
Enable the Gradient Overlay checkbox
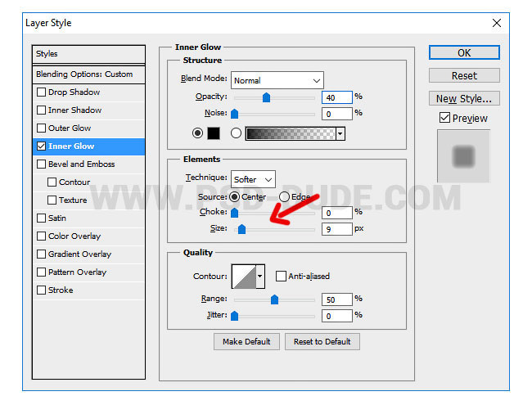click(x=41, y=254)
